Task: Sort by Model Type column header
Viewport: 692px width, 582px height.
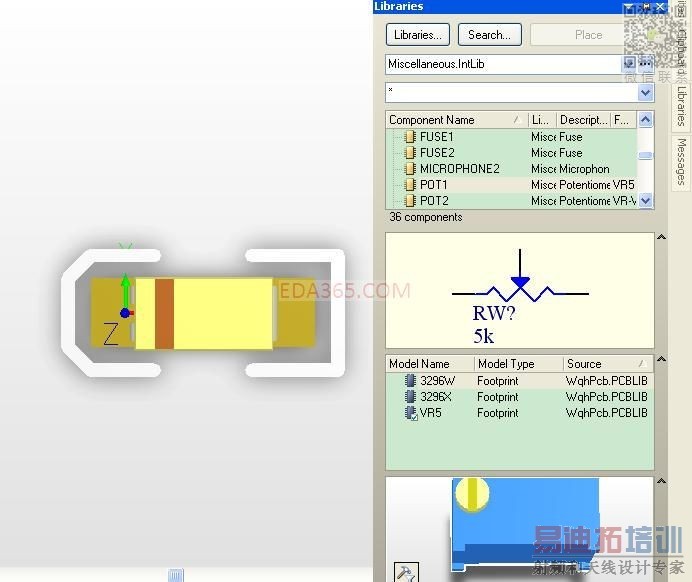Action: coord(519,364)
